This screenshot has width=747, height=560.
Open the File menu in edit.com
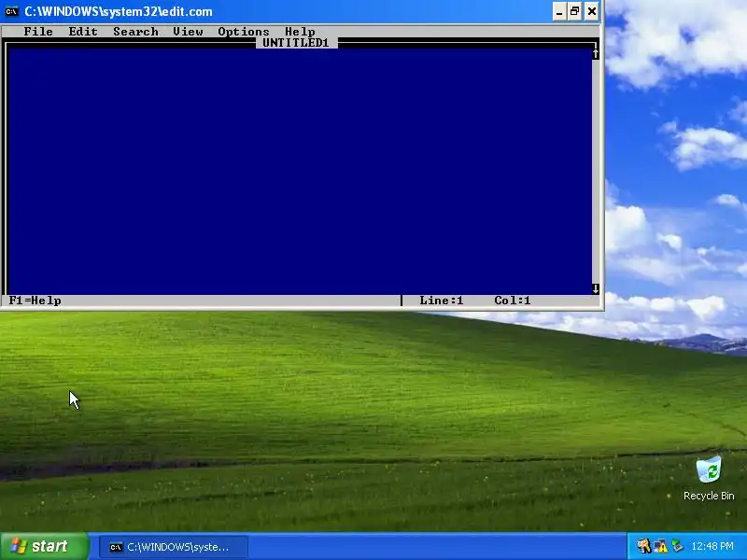click(x=38, y=32)
